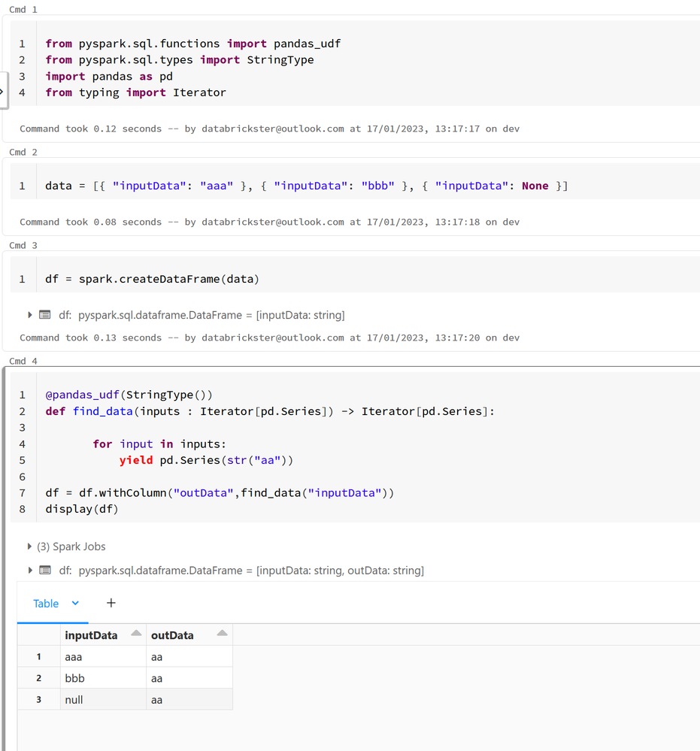Select the null cell in inputData column
This screenshot has height=751, width=700.
[74, 700]
